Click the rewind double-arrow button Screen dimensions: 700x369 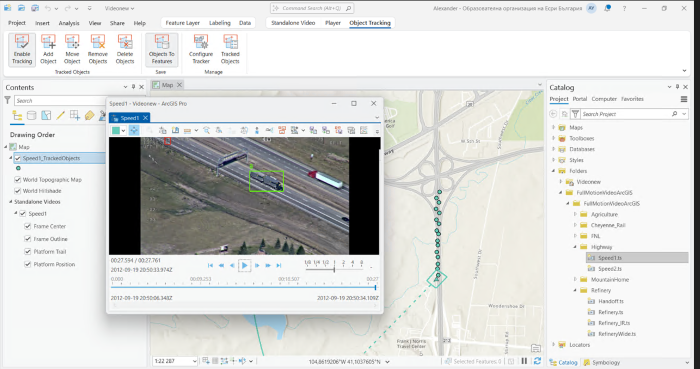[x=221, y=265]
